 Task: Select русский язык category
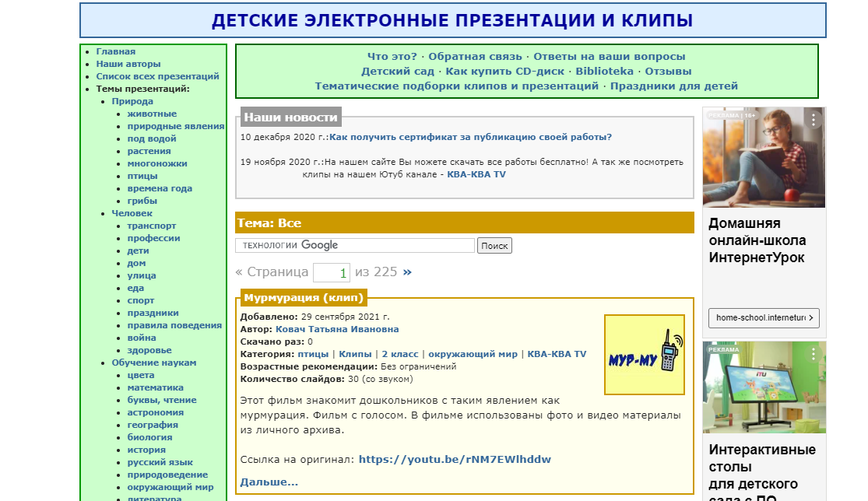click(160, 462)
